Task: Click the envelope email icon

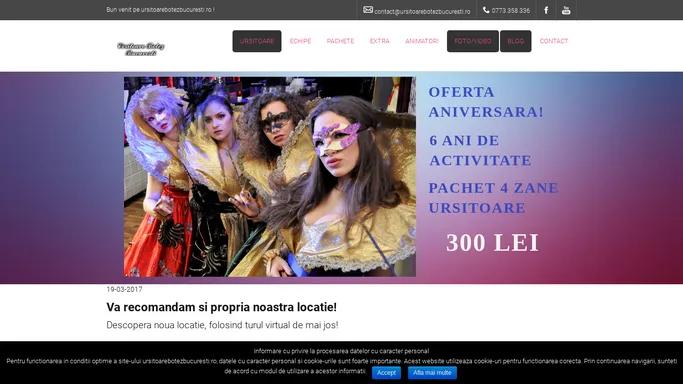Action: click(x=368, y=10)
